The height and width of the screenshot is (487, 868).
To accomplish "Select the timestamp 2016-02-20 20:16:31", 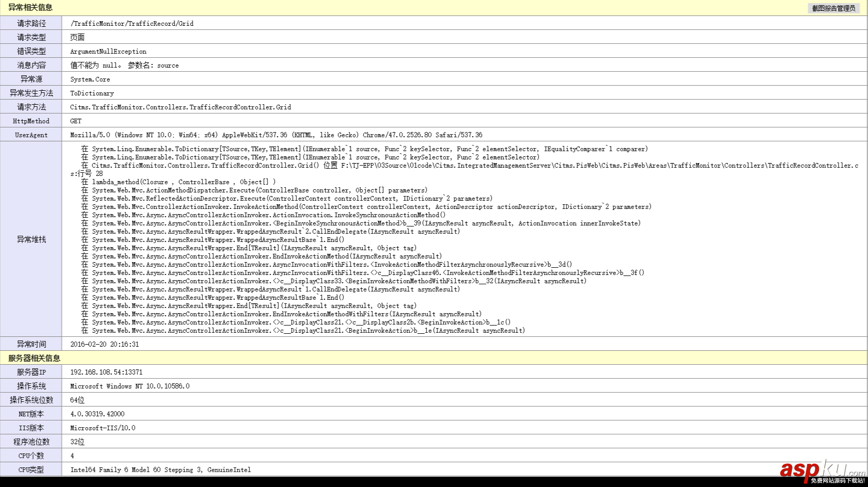I will pos(104,344).
